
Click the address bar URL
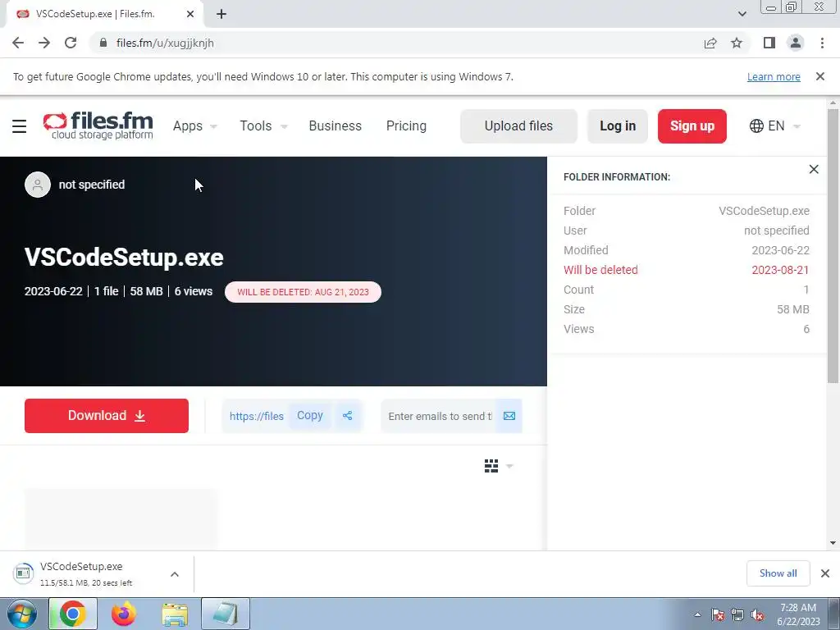(x=165, y=43)
